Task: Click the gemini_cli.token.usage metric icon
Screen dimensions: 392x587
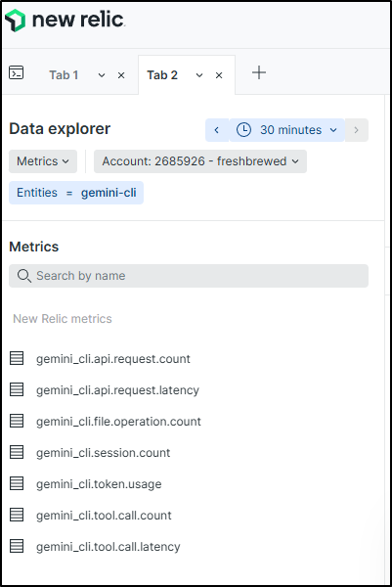Action: click(x=17, y=483)
